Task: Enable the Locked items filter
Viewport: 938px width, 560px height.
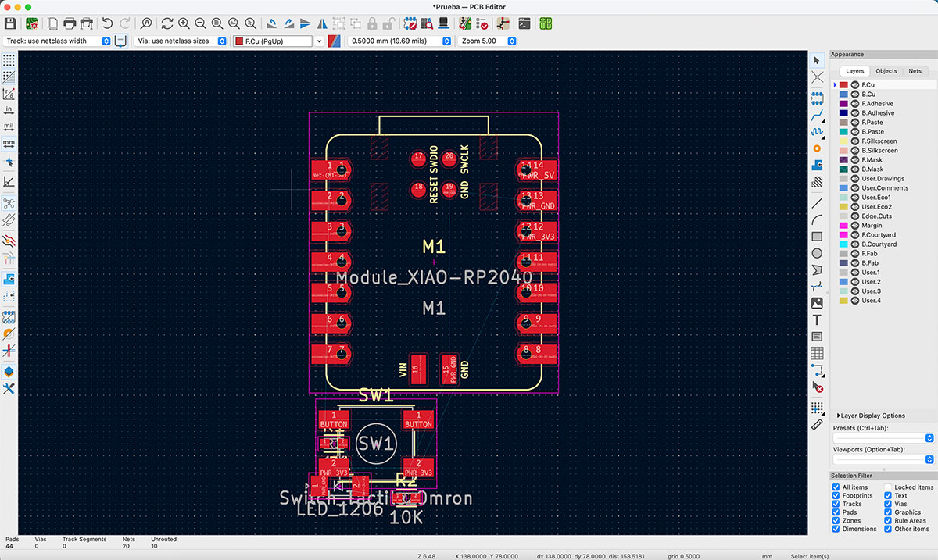Action: pyautogui.click(x=887, y=487)
